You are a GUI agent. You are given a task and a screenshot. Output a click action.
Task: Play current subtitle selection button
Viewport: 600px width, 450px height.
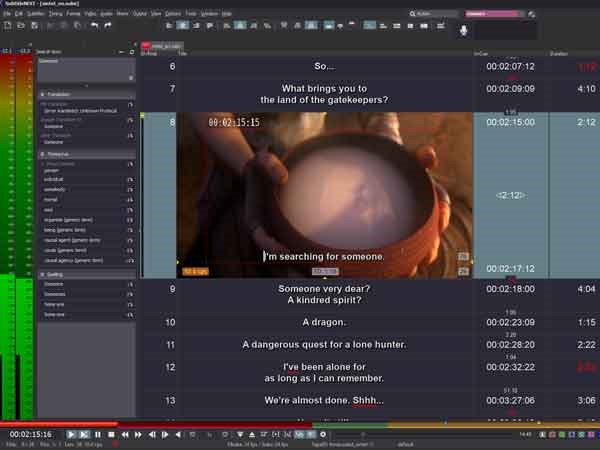pos(84,435)
